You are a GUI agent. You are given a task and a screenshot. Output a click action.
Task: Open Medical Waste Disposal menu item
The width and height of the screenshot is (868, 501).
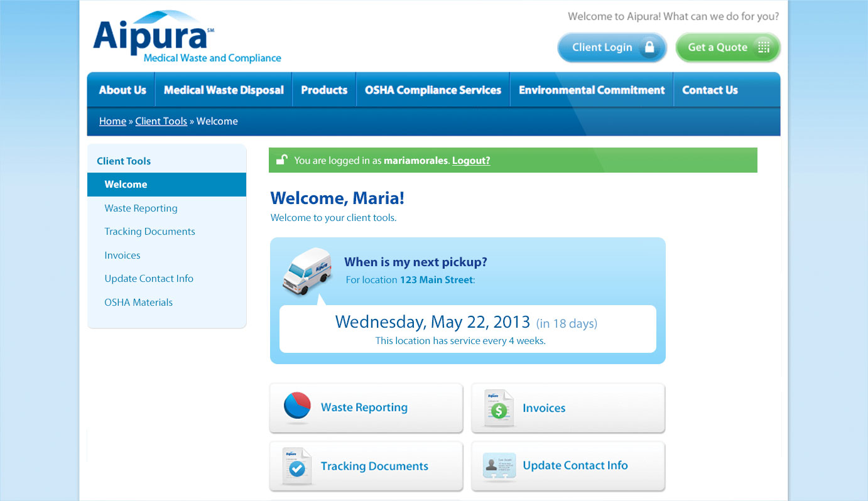pos(224,90)
